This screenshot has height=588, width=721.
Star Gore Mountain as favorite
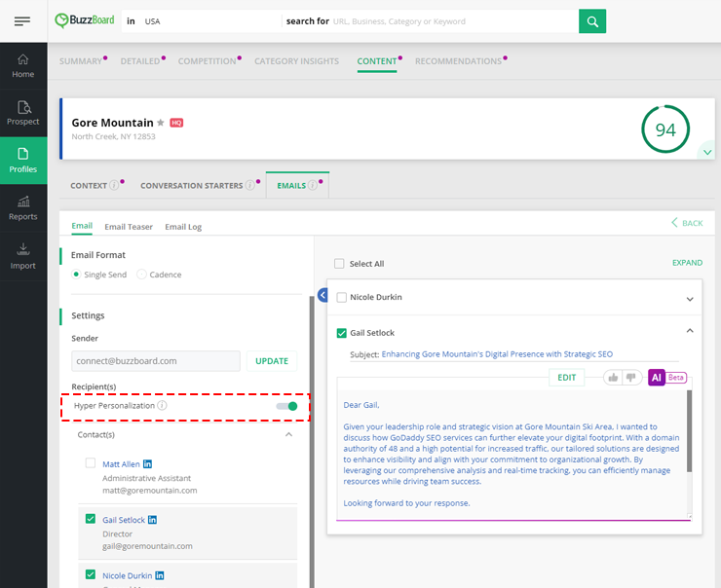tap(161, 123)
